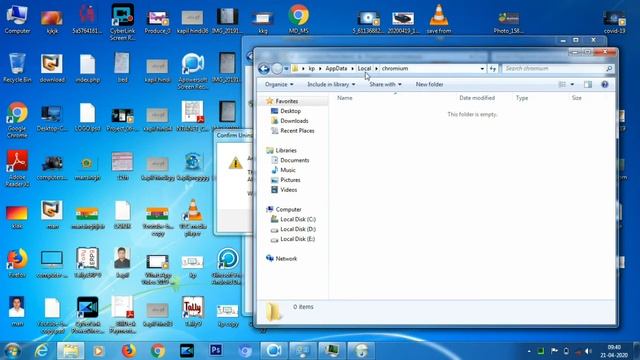
Task: Open the Organize dropdown menu
Action: click(x=279, y=84)
